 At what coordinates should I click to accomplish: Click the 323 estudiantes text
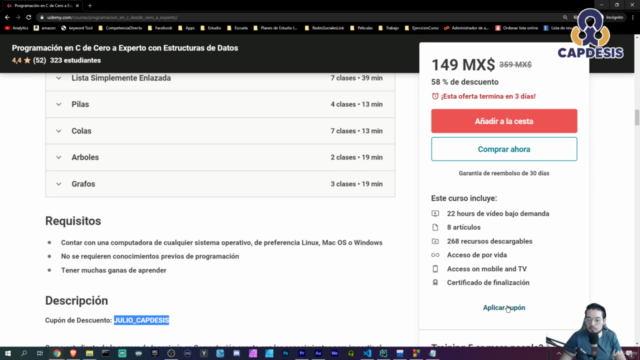click(75, 60)
